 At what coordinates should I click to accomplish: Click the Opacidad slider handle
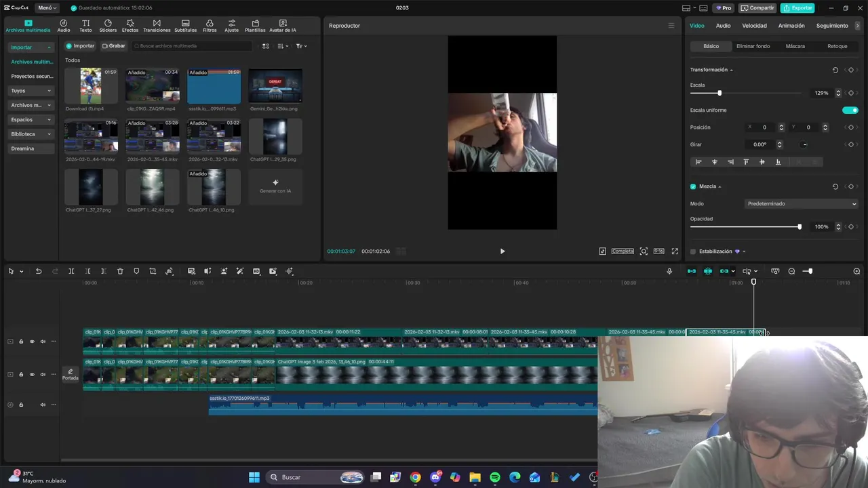point(800,226)
